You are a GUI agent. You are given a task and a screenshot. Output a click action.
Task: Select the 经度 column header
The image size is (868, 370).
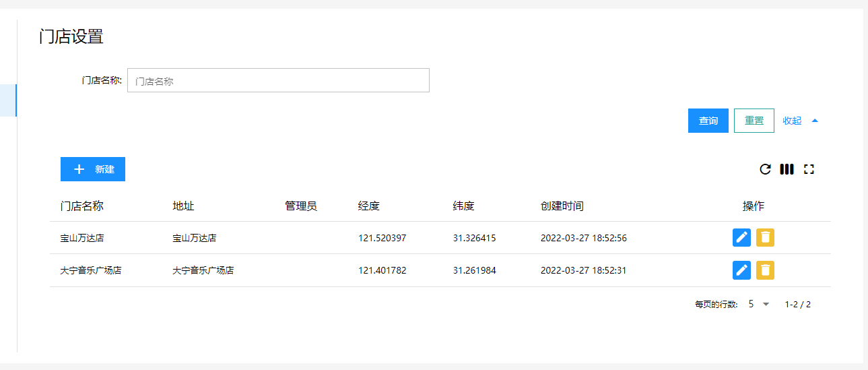click(x=369, y=206)
